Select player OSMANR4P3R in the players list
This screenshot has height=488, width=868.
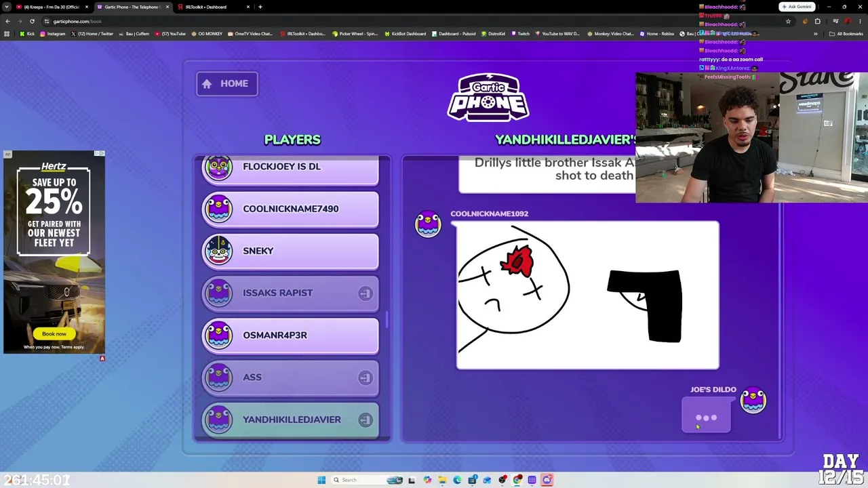[x=290, y=335]
